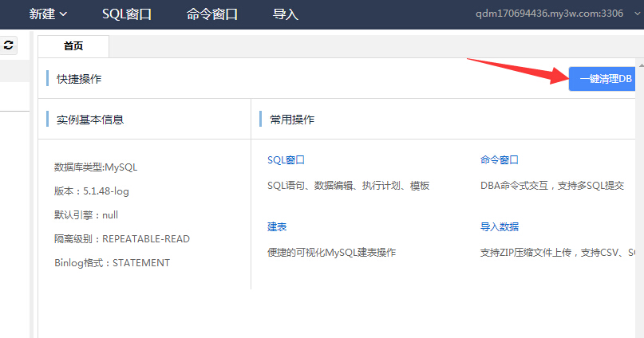Click the qdm170694436.my3w.com:3306 connection address
Screen dimensions: 644x338
click(549, 14)
